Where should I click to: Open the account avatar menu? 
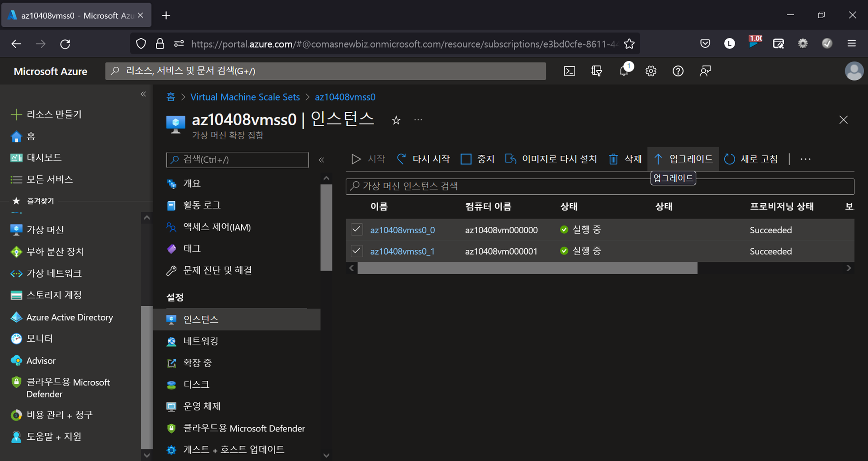854,71
